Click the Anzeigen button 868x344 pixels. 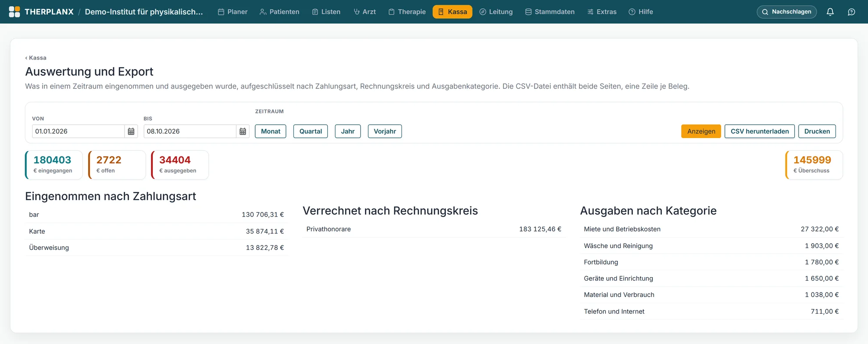(x=701, y=131)
